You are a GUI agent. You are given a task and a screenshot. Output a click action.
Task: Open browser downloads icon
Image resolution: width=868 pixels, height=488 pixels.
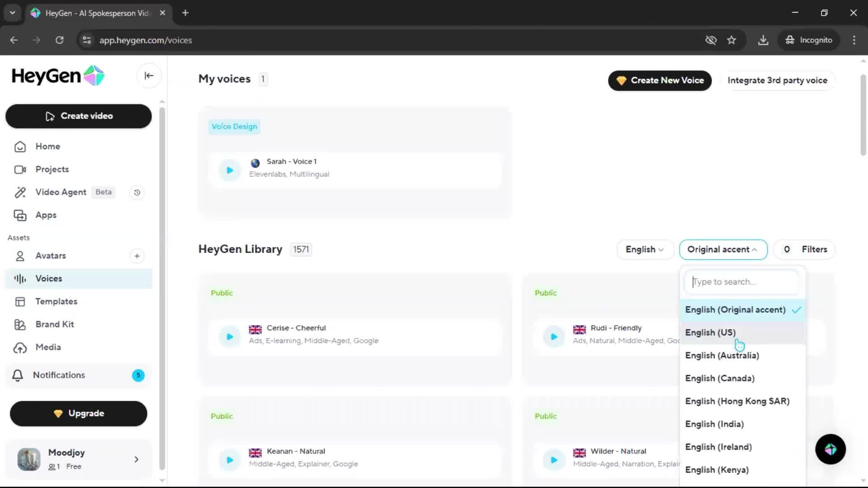point(763,40)
